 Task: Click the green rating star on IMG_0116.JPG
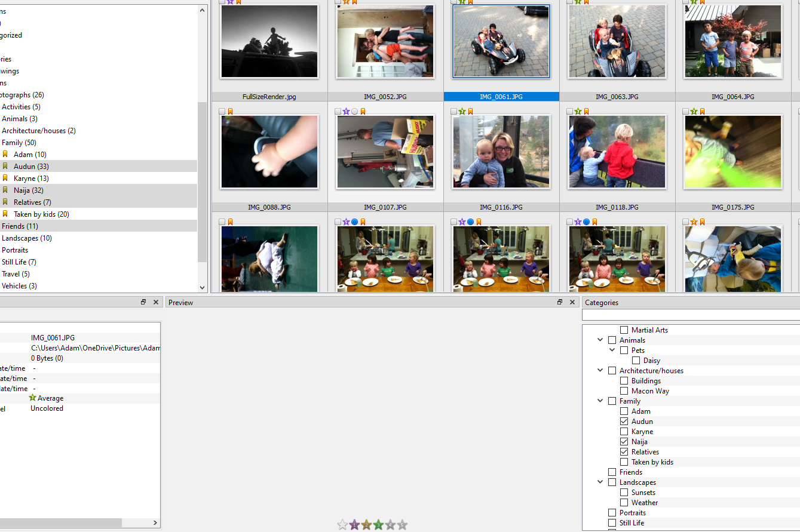[x=462, y=112]
